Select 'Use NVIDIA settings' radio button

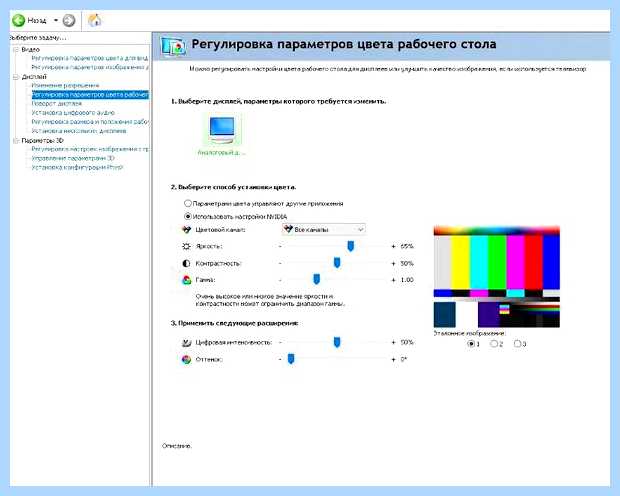coord(188,216)
